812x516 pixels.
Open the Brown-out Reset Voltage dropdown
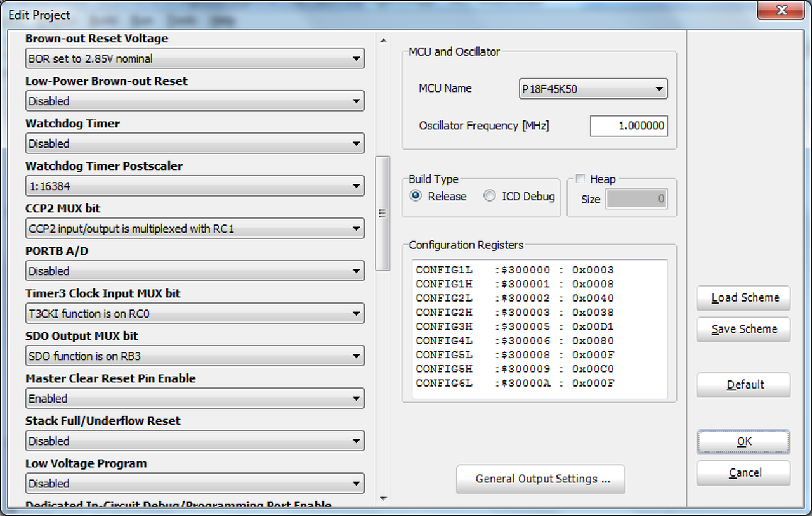195,58
